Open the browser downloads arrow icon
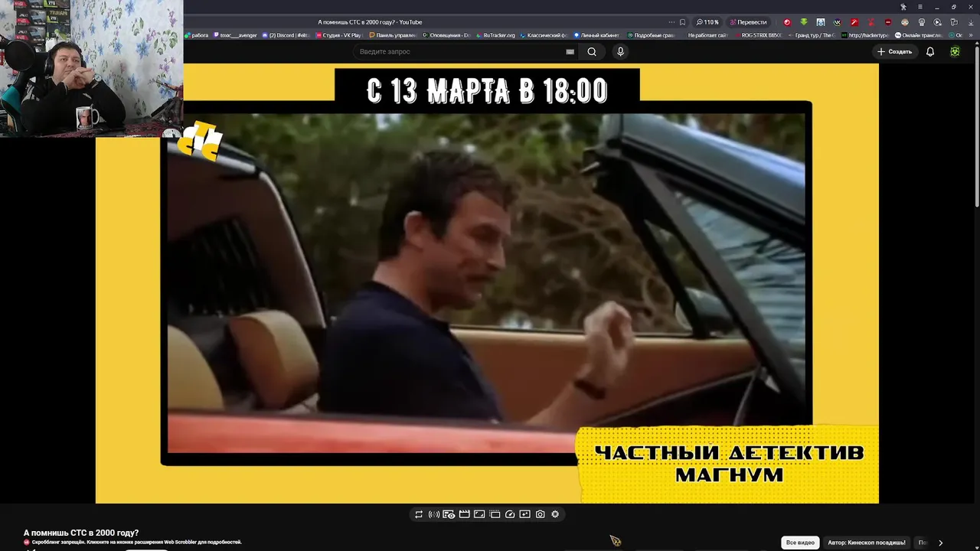 (971, 22)
